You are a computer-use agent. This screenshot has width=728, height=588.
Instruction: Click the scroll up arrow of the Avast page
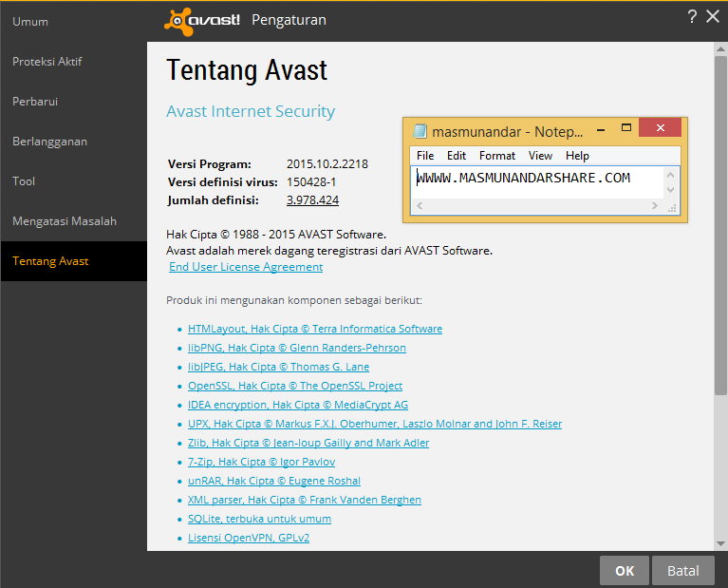[720, 48]
